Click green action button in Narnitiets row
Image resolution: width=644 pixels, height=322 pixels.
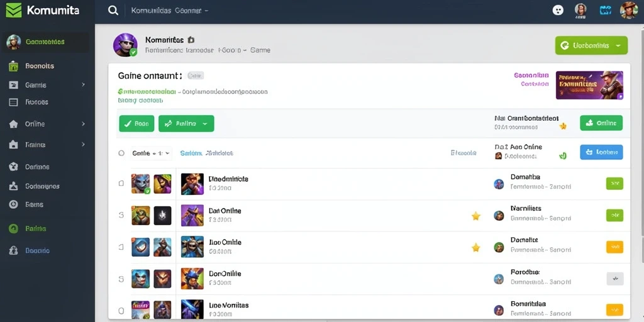click(615, 215)
